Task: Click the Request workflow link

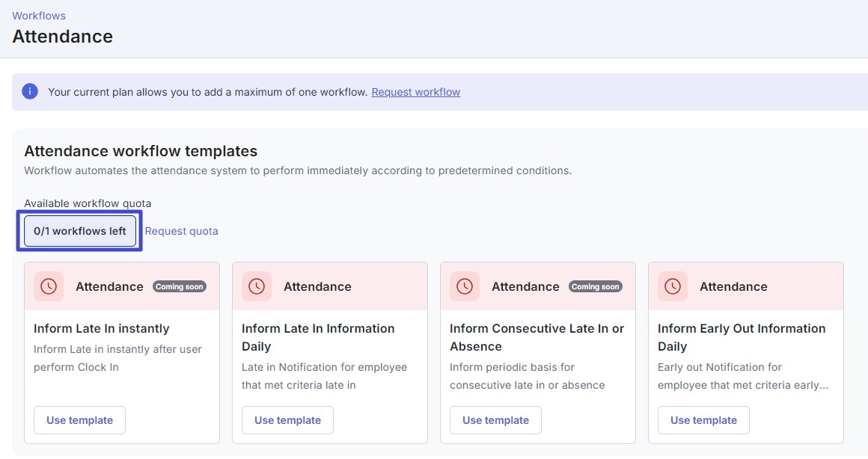Action: [415, 91]
